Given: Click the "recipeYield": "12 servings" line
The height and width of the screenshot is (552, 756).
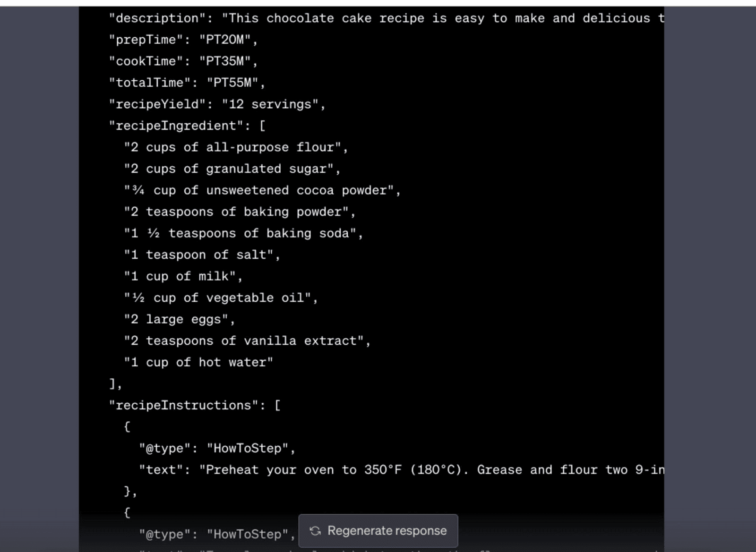Looking at the screenshot, I should point(217,104).
